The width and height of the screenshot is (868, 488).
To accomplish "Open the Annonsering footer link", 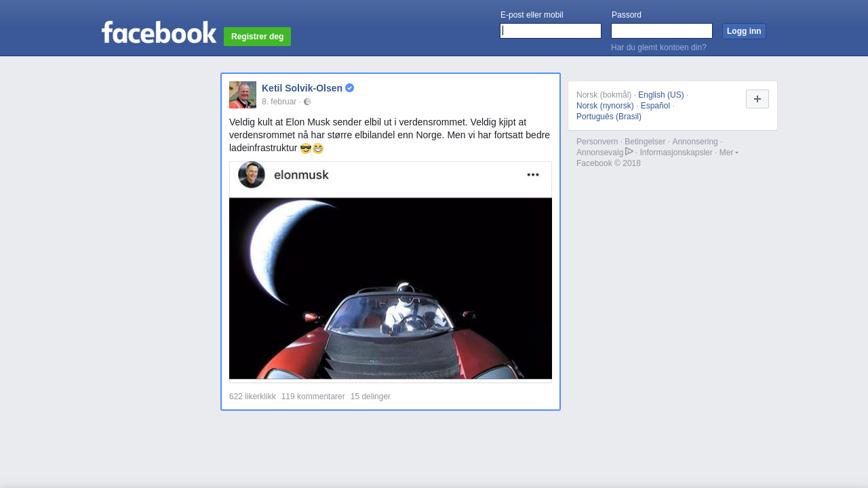I will (x=695, y=142).
